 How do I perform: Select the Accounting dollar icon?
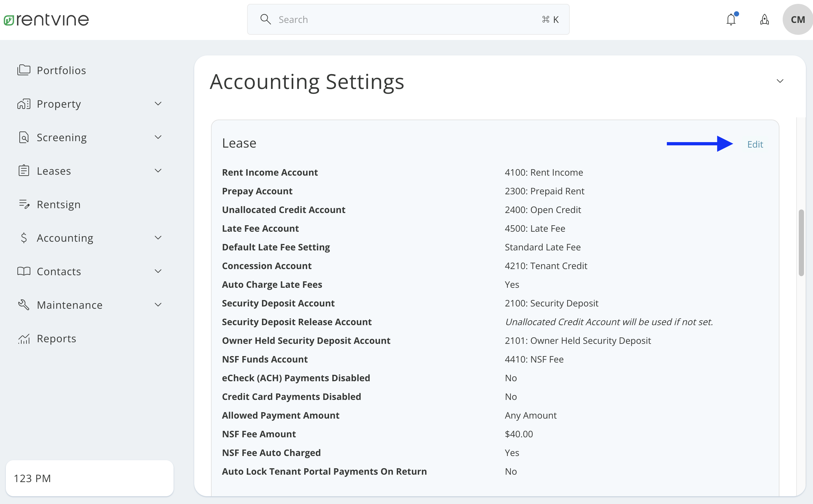click(23, 237)
